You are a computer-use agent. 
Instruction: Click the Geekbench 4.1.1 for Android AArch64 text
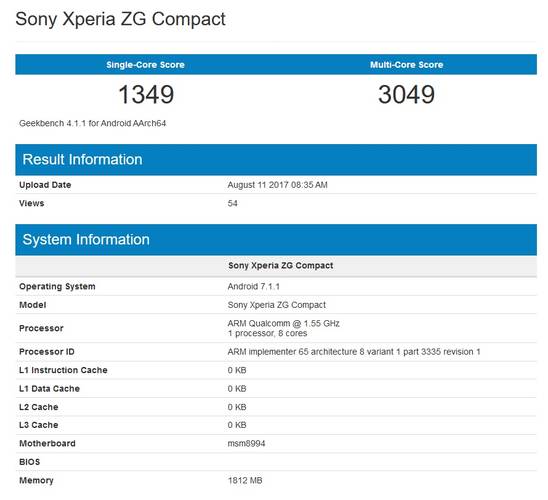tap(93, 123)
